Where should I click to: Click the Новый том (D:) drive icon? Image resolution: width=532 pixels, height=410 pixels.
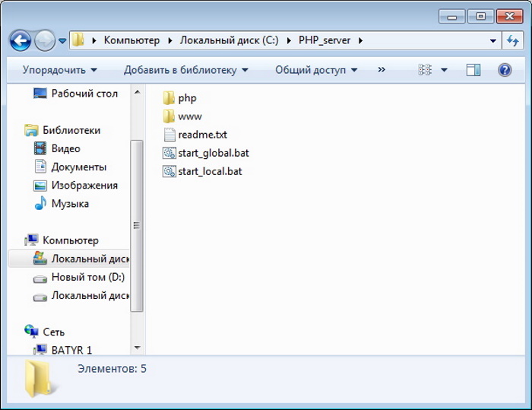[x=40, y=279]
